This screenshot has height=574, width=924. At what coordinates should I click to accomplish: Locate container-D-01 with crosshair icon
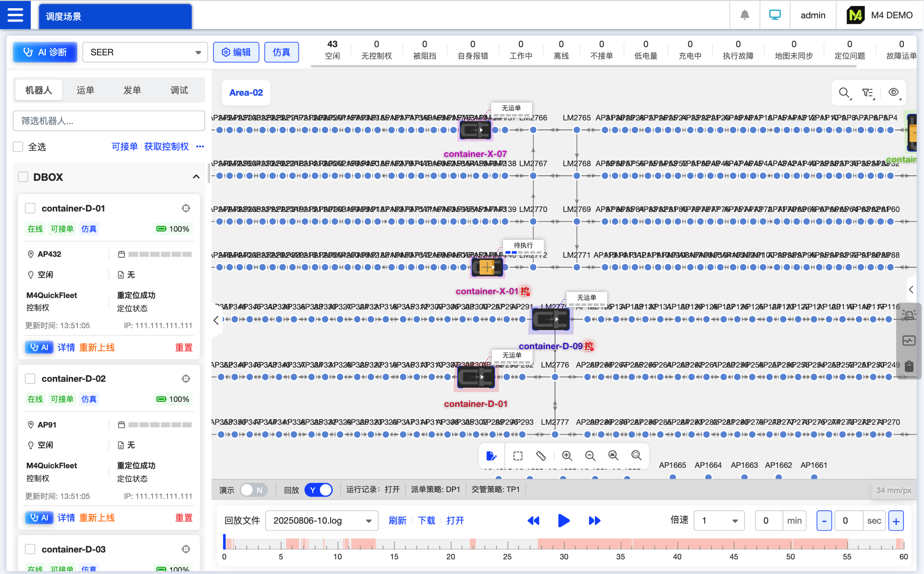pyautogui.click(x=186, y=208)
